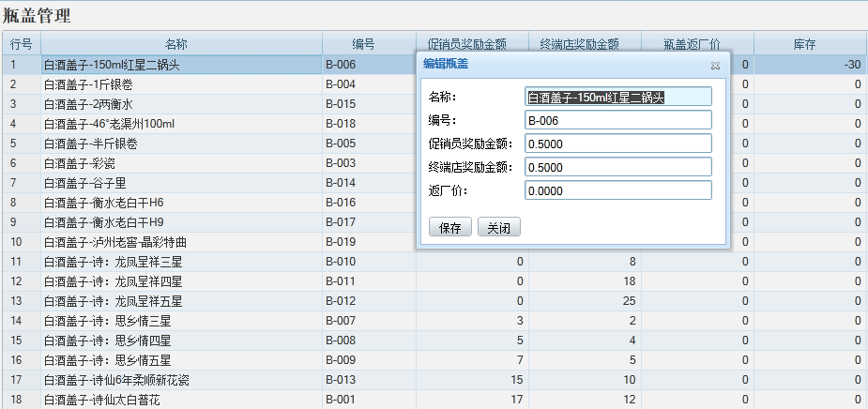This screenshot has height=409, width=868.
Task: Select row 白酒盖子-46°老渠州100ml
Action: coord(181,124)
